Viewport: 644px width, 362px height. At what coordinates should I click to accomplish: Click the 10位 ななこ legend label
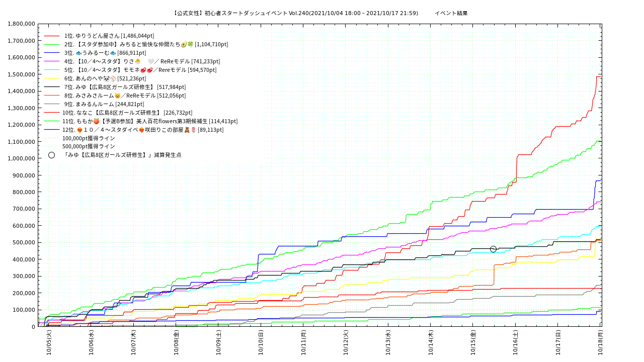pos(127,113)
